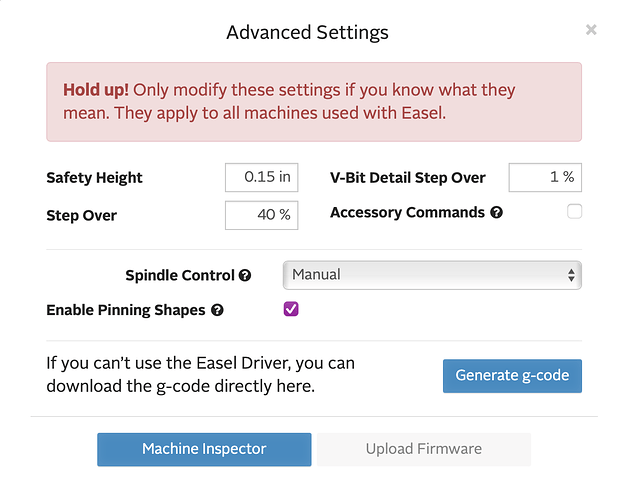
Task: Open the Spindle Control help tooltip icon
Action: click(x=246, y=276)
